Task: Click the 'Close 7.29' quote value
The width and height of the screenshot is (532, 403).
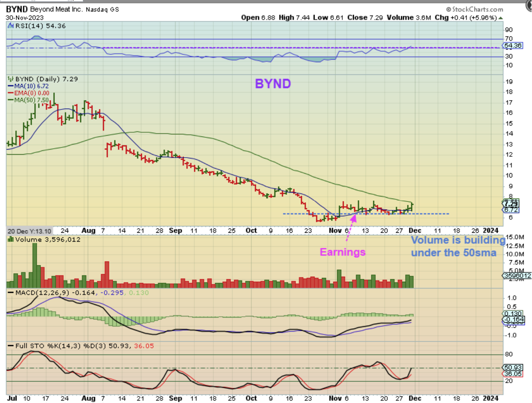Action: [365, 17]
